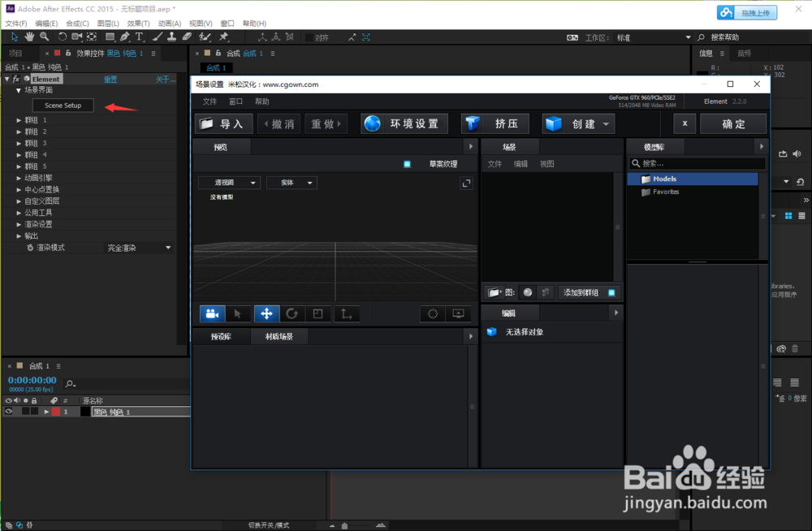The width and height of the screenshot is (812, 531).
Task: Expand layer 1 in timeline
Action: point(46,412)
